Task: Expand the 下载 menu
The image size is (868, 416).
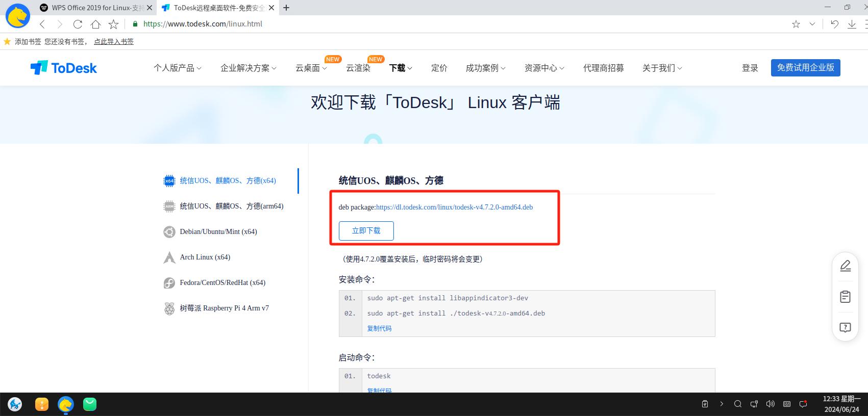Action: tap(401, 68)
